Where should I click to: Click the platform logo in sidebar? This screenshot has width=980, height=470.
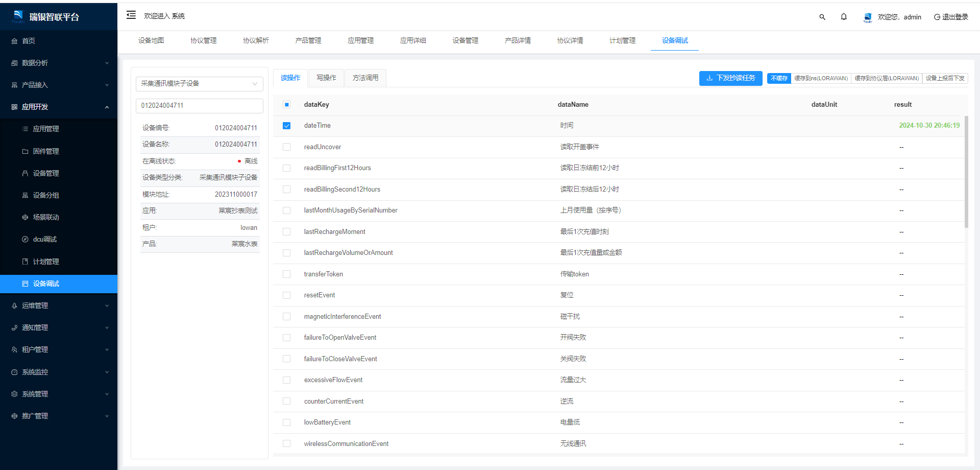[x=18, y=16]
